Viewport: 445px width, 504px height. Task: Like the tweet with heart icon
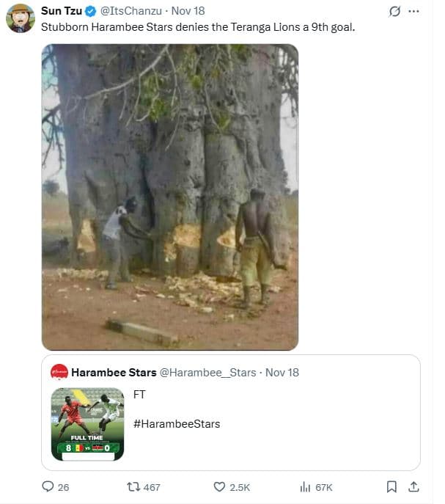point(219,486)
